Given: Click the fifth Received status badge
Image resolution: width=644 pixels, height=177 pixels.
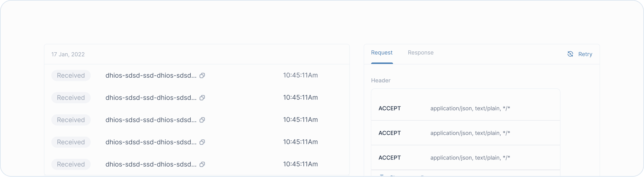Looking at the screenshot, I should (x=71, y=164).
